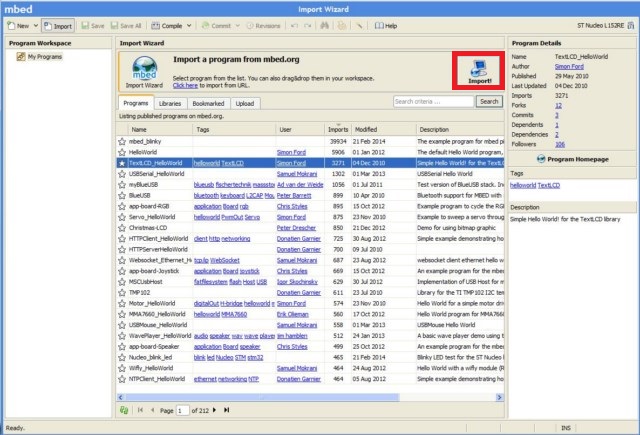The width and height of the screenshot is (640, 435).
Task: Click the Refresh icon in paging bar
Action: (124, 410)
